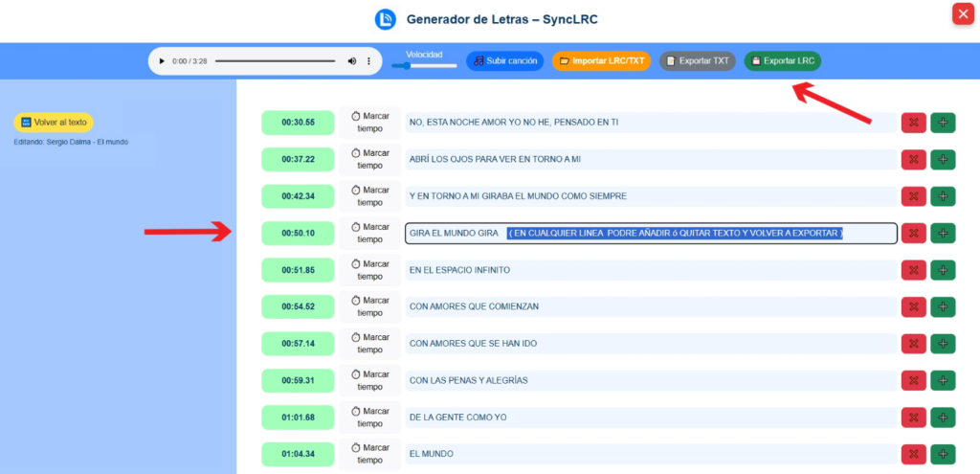This screenshot has height=474, width=980.
Task: Insert line below CON AMORES QUE COMIENZAN
Action: 943,306
